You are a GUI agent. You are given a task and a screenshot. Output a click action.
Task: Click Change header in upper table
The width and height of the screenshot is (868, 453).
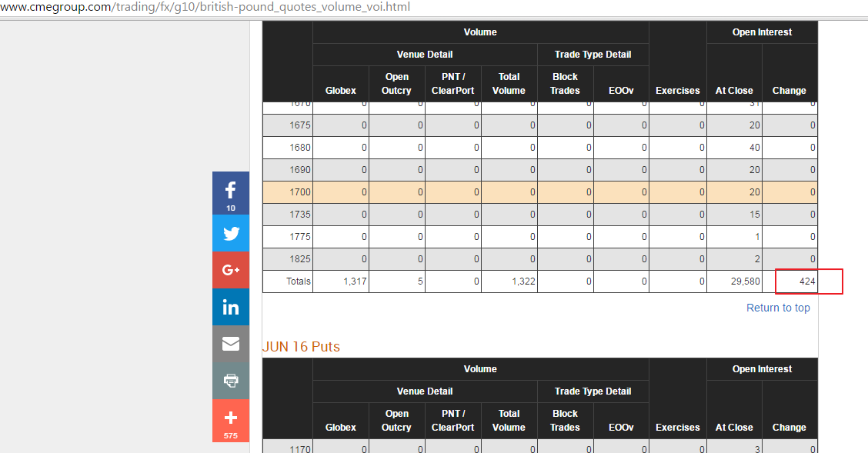pyautogui.click(x=789, y=90)
